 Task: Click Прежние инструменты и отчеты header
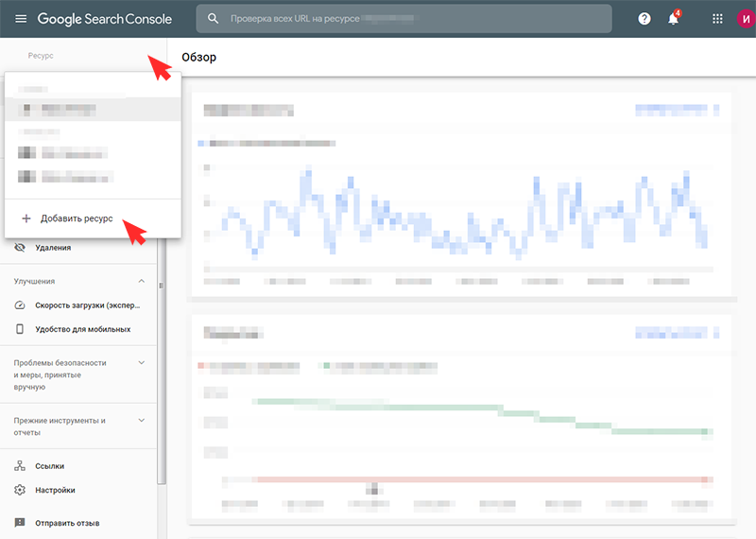pos(60,426)
